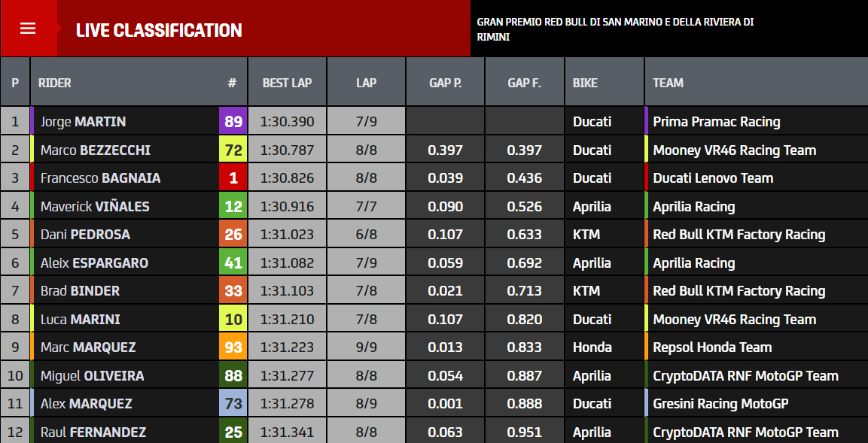Click Marco Bezzecchi's number 72 badge
The image size is (868, 443).
point(233,149)
